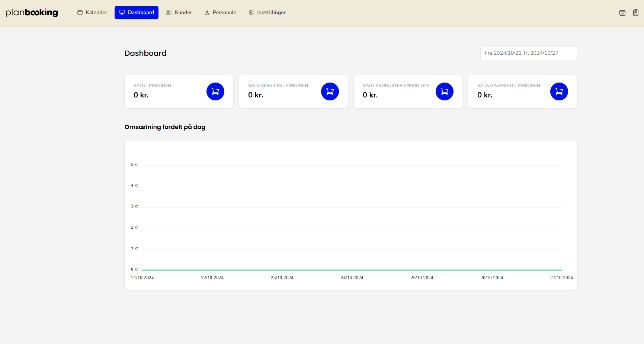
Task: Click the green revenue line in chart
Action: coord(387,270)
